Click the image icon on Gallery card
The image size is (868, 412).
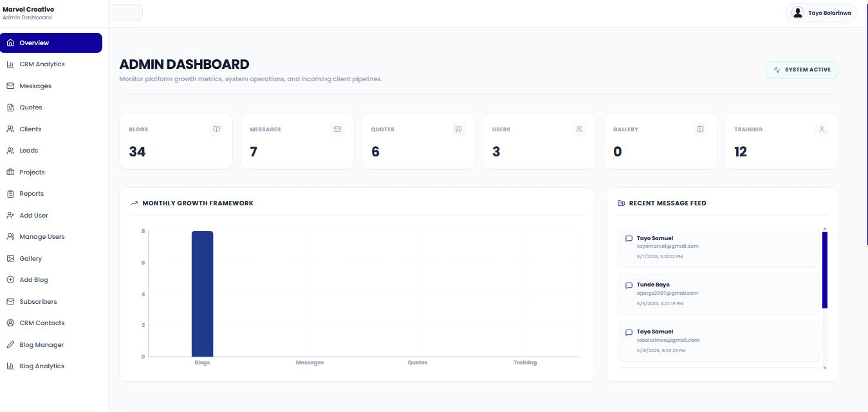point(701,129)
